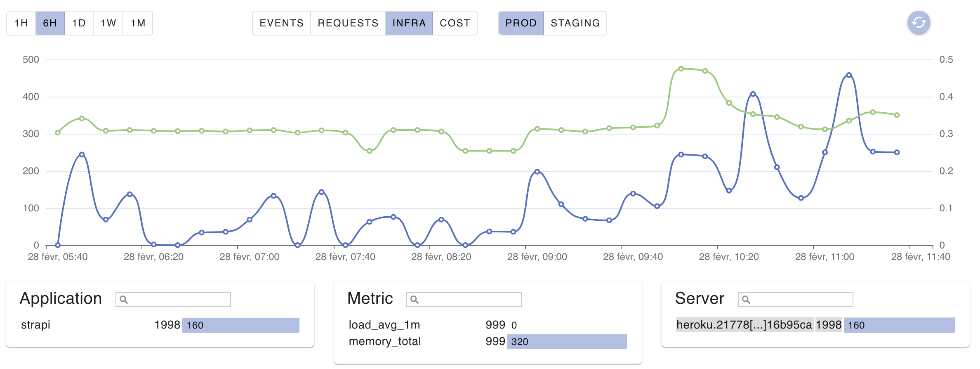Click the server count value 1998
The width and height of the screenshot is (980, 369).
[x=829, y=325]
